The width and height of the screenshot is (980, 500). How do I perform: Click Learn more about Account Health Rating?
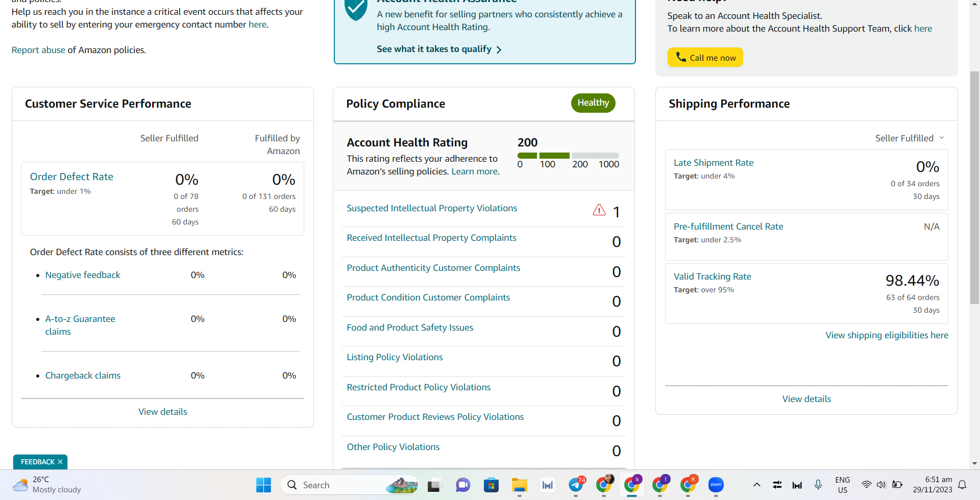[475, 171]
